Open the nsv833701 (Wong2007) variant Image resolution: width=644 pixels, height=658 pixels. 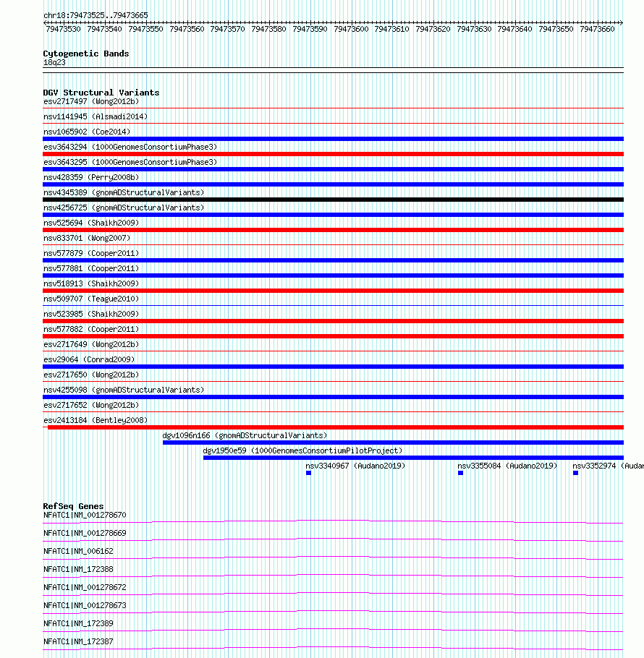point(87,238)
